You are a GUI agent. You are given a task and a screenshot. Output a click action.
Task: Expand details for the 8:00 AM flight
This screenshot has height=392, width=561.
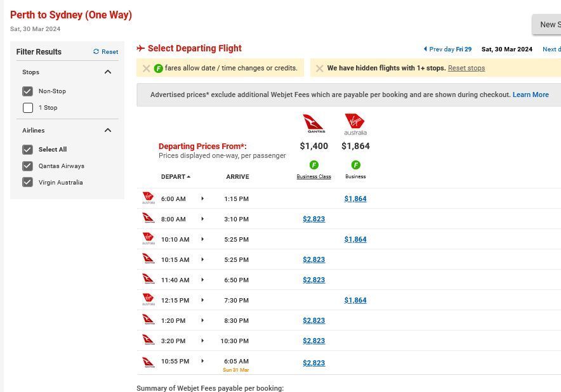click(x=202, y=219)
